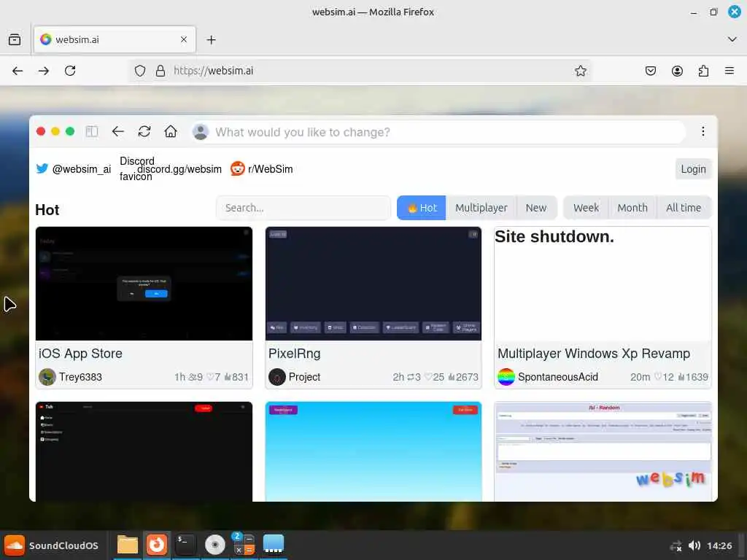Reload the page in Firefox toolbar
Image resolution: width=747 pixels, height=560 pixels.
tap(70, 71)
